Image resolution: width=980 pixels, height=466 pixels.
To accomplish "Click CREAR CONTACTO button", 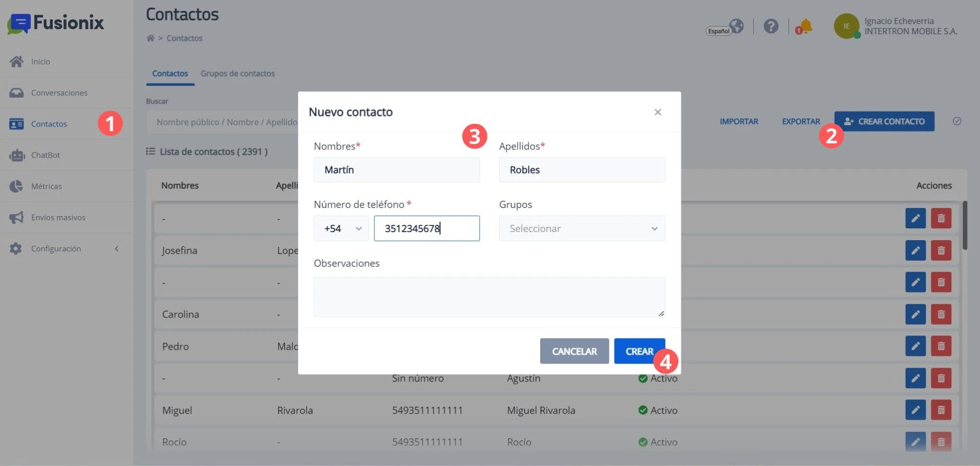I will (884, 121).
